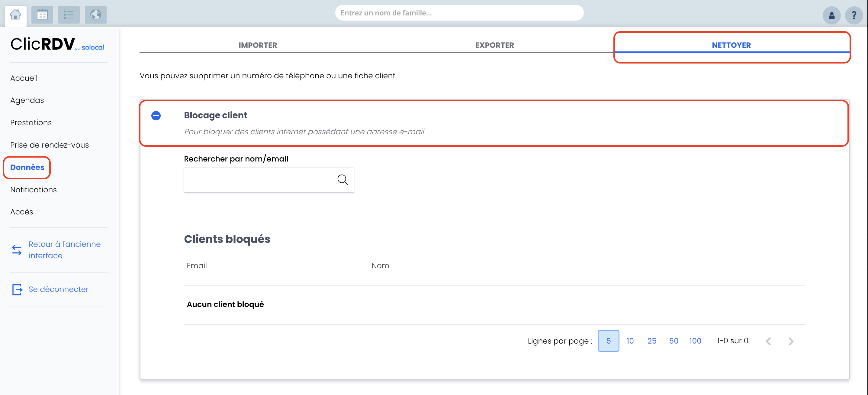Screen dimensions: 868x395
Task: Open the globe icon in top bar
Action: click(96, 15)
